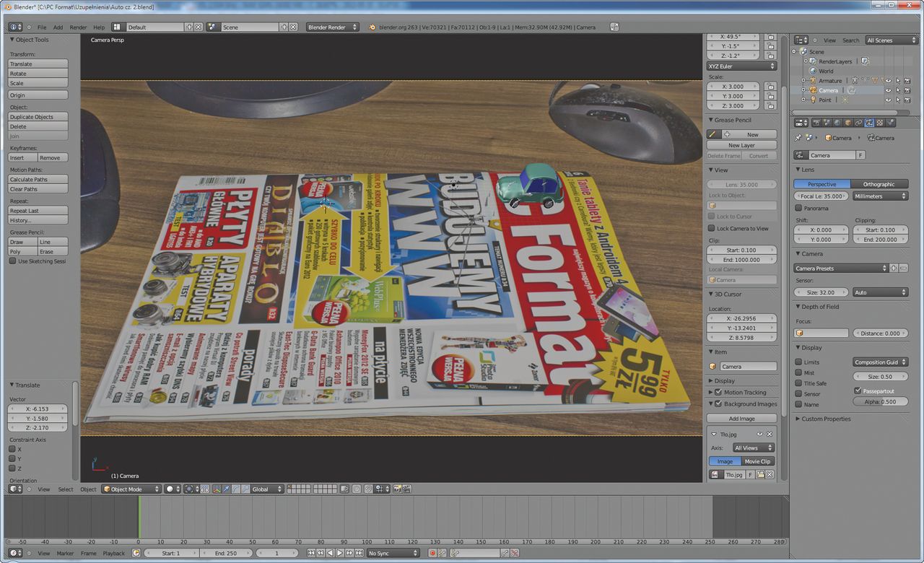The width and height of the screenshot is (924, 563).
Task: Select the translate manipulator arrow icon
Action: click(x=227, y=489)
